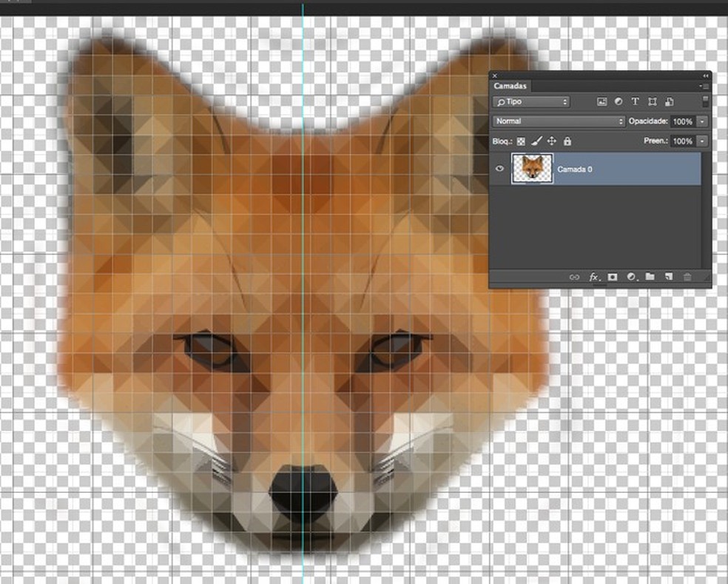Create a new layer group folder
Screen dimensions: 728x584
(x=650, y=277)
